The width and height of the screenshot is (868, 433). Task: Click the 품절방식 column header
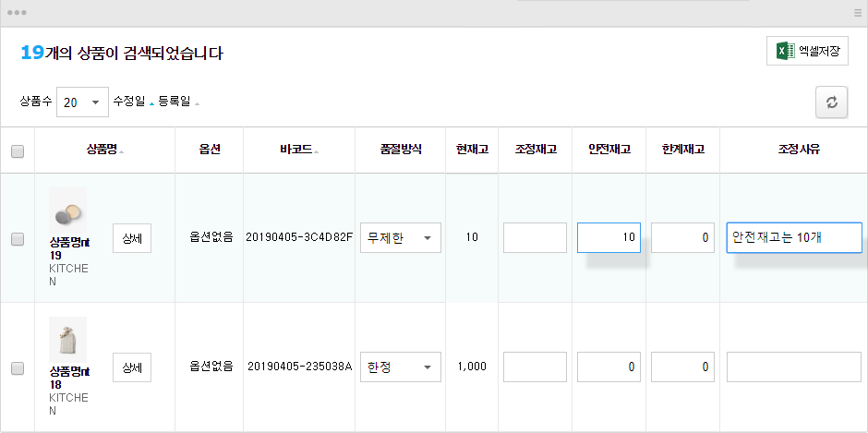coord(400,150)
